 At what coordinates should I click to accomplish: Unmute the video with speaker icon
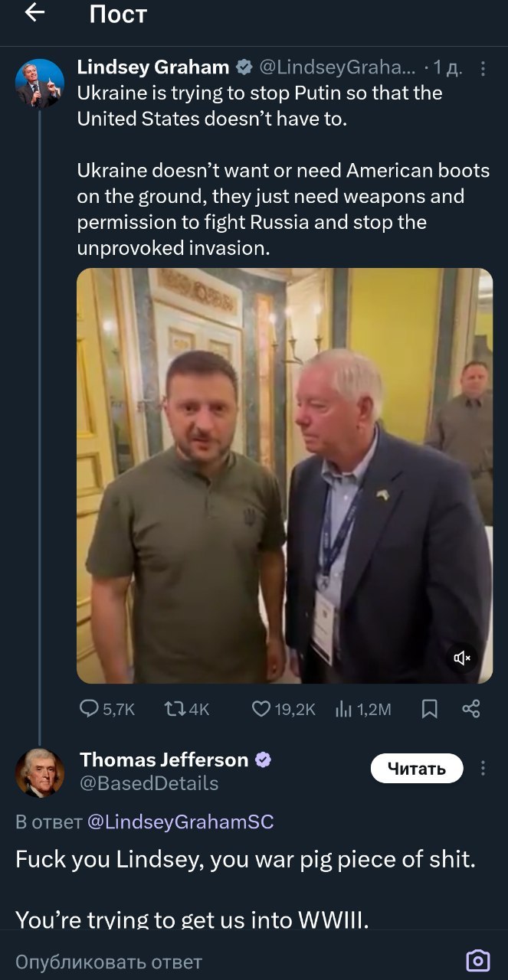coord(463,657)
